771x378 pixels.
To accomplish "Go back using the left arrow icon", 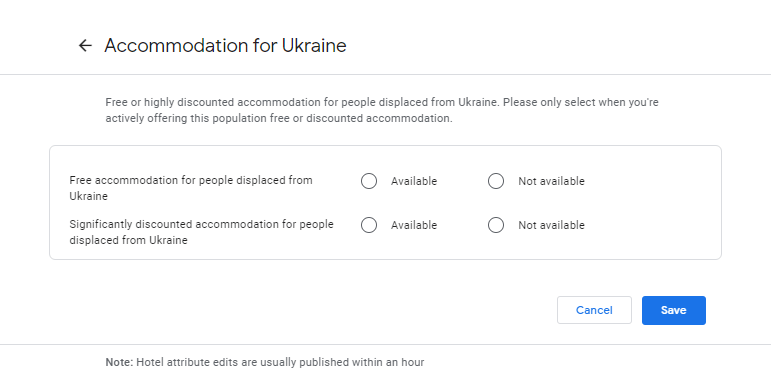I will point(85,46).
